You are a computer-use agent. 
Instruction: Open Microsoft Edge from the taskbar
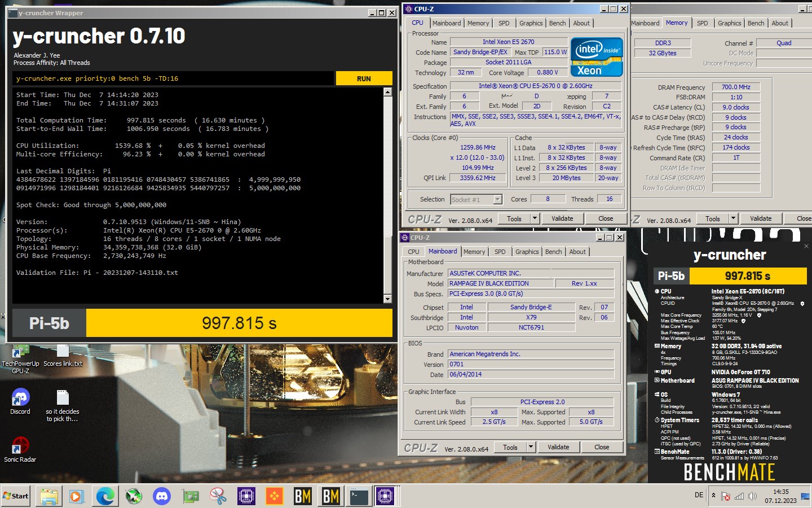(105, 496)
